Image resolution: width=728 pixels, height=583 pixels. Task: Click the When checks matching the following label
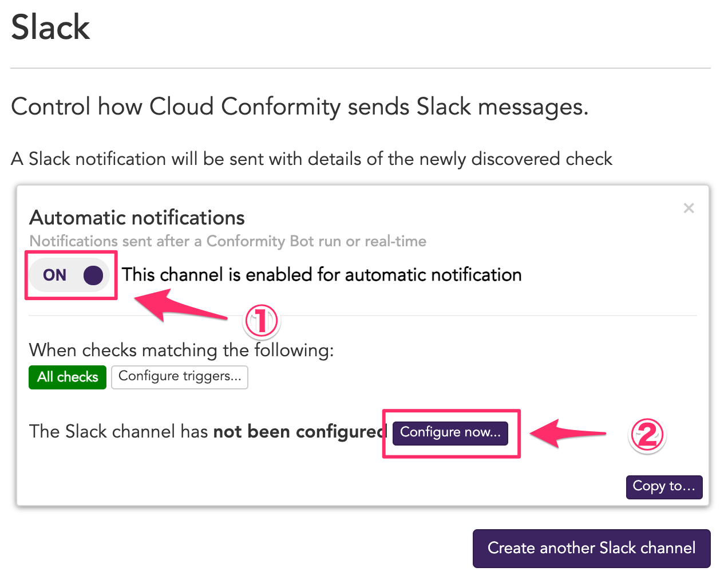point(181,350)
